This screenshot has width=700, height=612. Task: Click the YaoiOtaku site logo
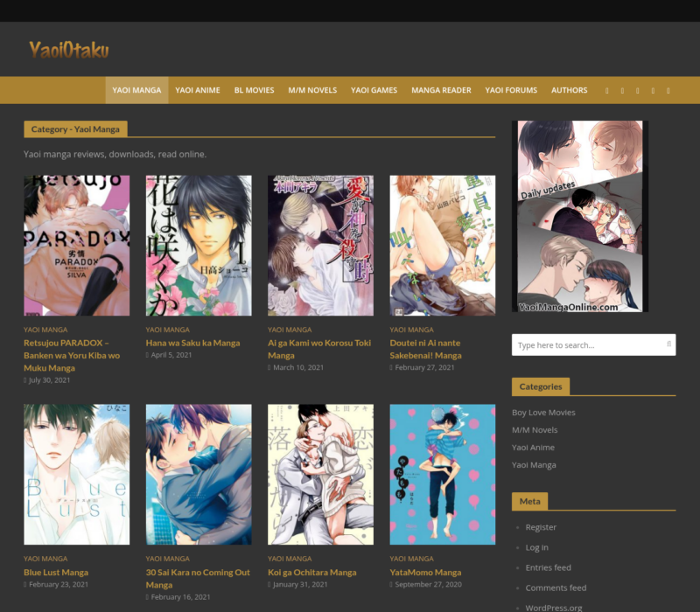69,50
